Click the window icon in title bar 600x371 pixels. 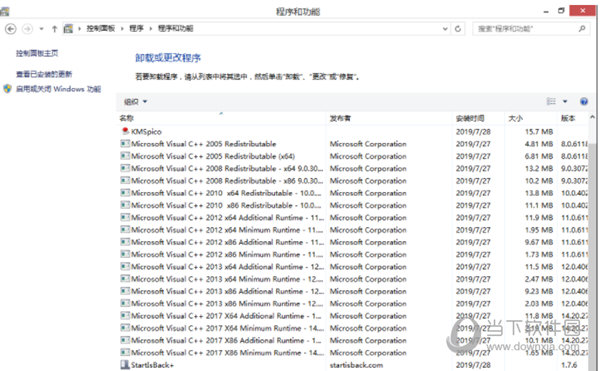tap(5, 11)
